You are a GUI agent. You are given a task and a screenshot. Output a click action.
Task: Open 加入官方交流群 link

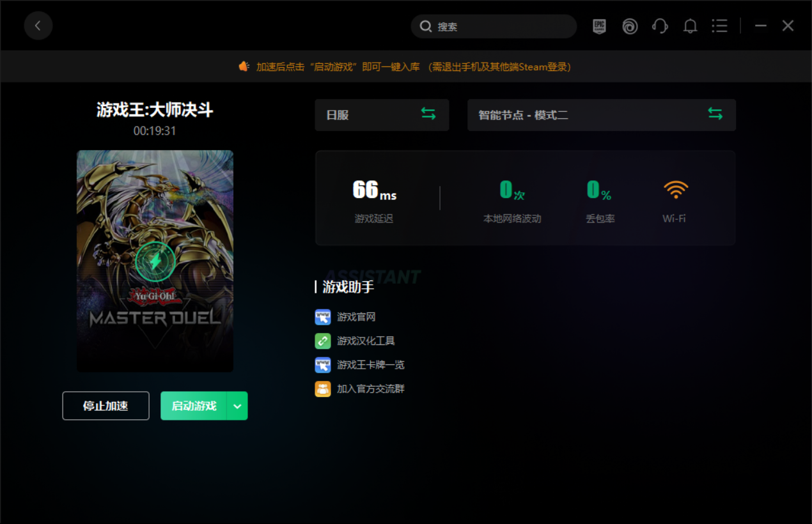point(371,389)
